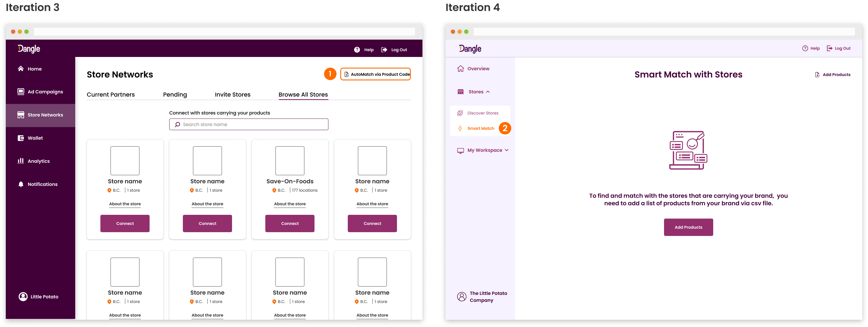The height and width of the screenshot is (327, 868).
Task: Switch to the Invite Stores tab
Action: (233, 95)
